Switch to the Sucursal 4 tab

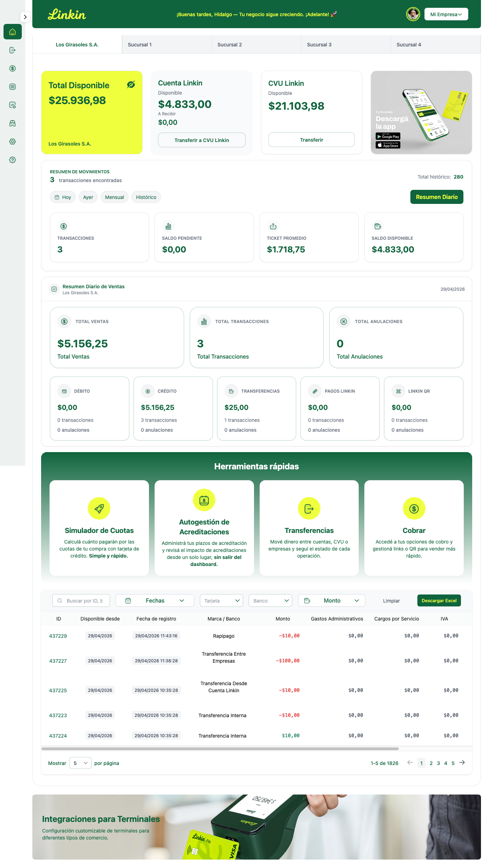[436, 45]
